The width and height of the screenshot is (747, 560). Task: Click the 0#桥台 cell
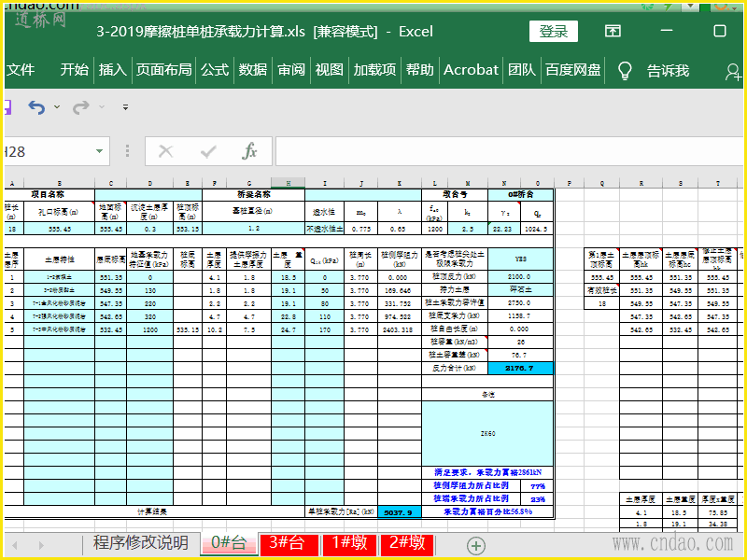click(x=520, y=195)
